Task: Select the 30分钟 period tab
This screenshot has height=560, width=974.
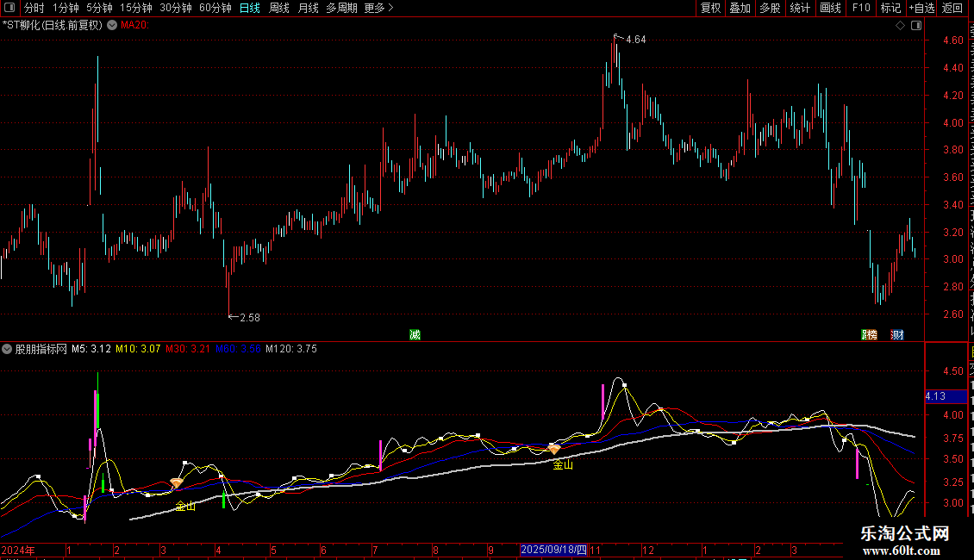Action: 176,8
